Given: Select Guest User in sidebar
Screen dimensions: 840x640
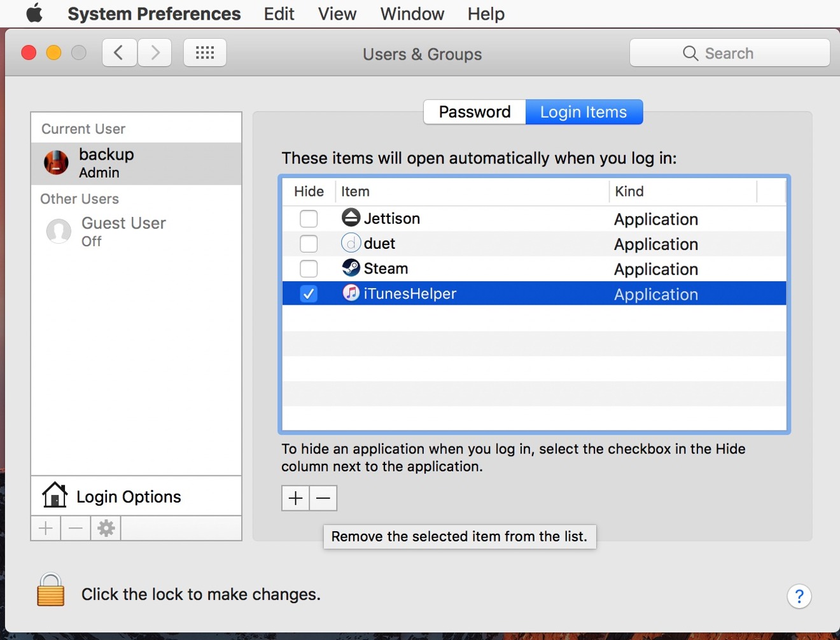Looking at the screenshot, I should click(136, 232).
